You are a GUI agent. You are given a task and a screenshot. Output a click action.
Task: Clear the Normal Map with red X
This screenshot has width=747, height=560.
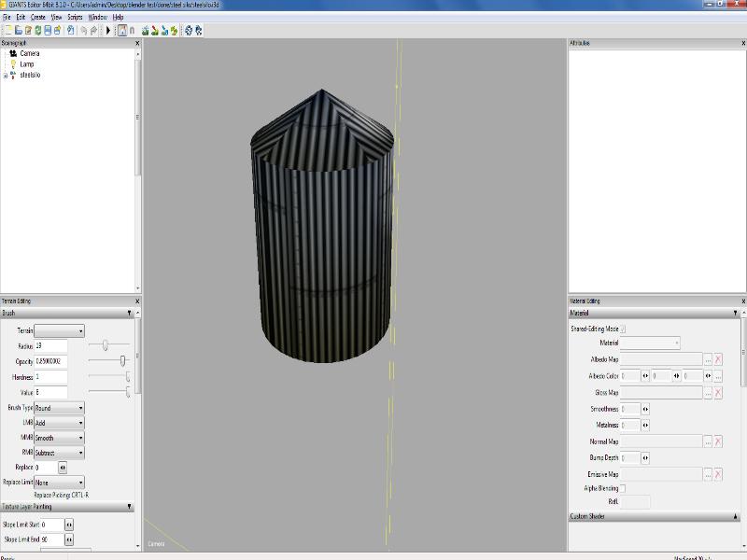[718, 441]
